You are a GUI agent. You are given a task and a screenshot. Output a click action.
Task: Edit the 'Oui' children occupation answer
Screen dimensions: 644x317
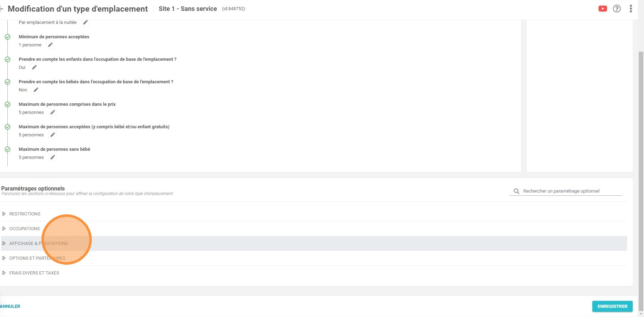point(34,67)
